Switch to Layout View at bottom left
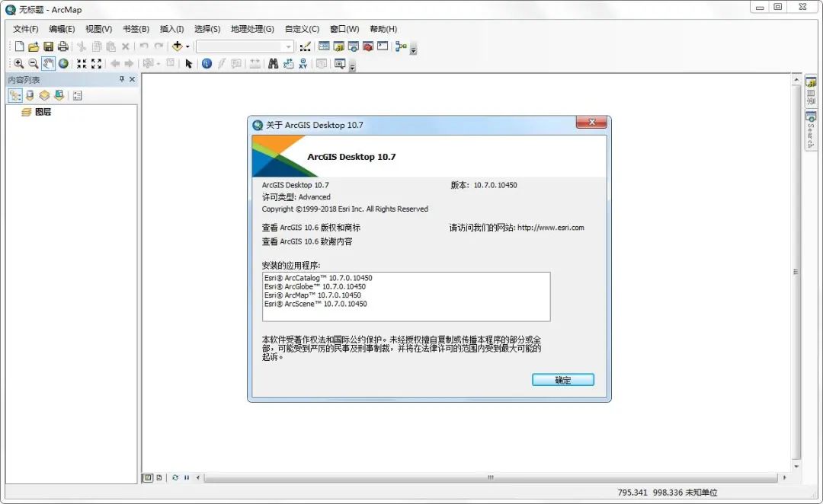 159,477
